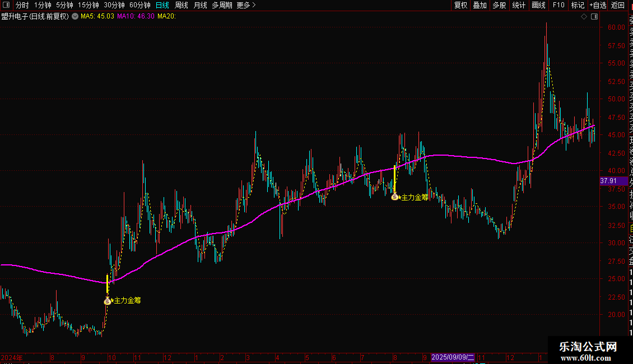This screenshot has width=633, height=364.
Task: Switch to 周线 weekly chart
Action: 181,5
